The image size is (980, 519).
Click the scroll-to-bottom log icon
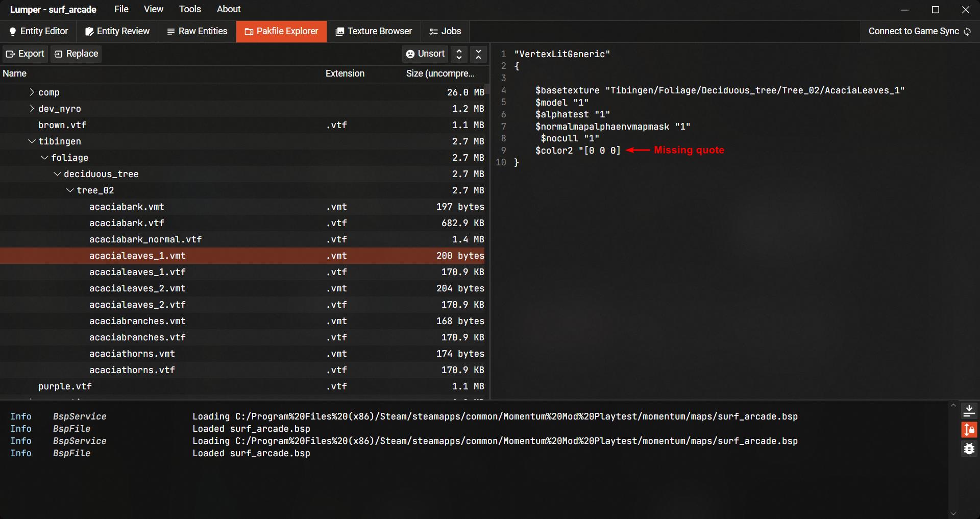[969, 410]
